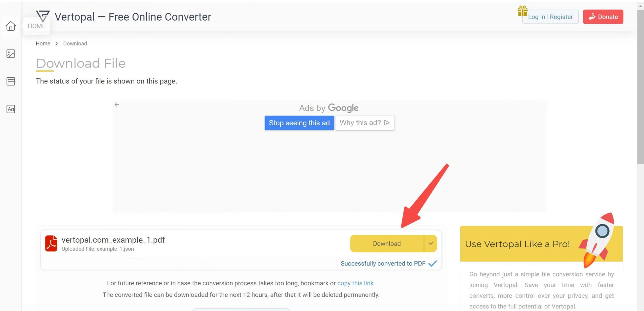The width and height of the screenshot is (644, 311).
Task: Click 'Stop seeing this ad' button
Action: (x=299, y=123)
